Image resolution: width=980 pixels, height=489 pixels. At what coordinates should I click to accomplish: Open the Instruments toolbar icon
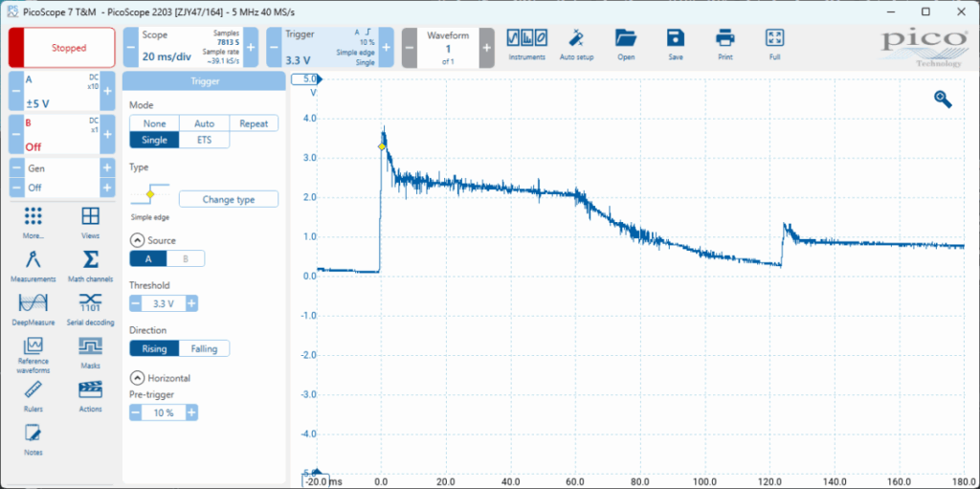(x=526, y=39)
